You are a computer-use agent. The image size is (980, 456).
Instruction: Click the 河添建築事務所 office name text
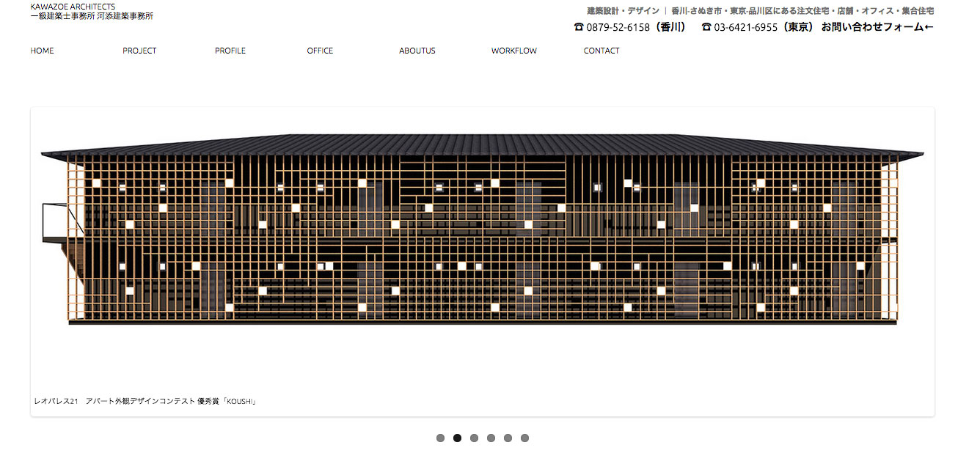click(x=125, y=16)
